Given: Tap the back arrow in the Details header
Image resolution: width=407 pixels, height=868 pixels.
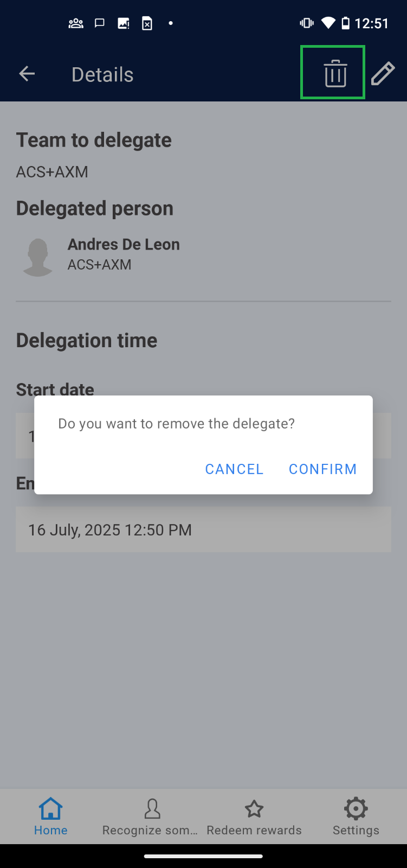Looking at the screenshot, I should [27, 74].
